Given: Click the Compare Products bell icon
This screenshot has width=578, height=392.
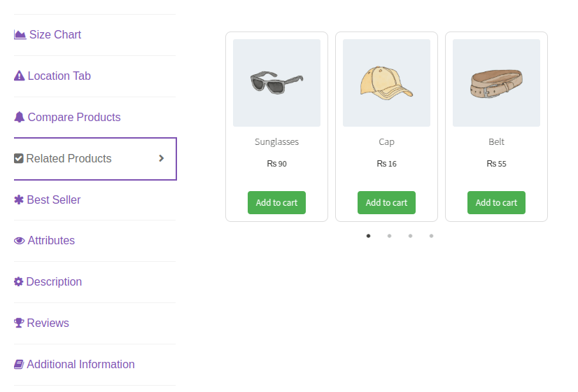Looking at the screenshot, I should point(20,117).
